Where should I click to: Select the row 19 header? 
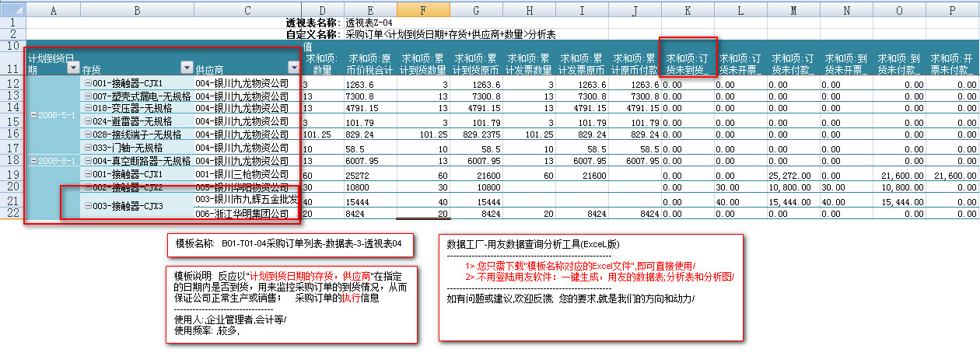[x=12, y=174]
